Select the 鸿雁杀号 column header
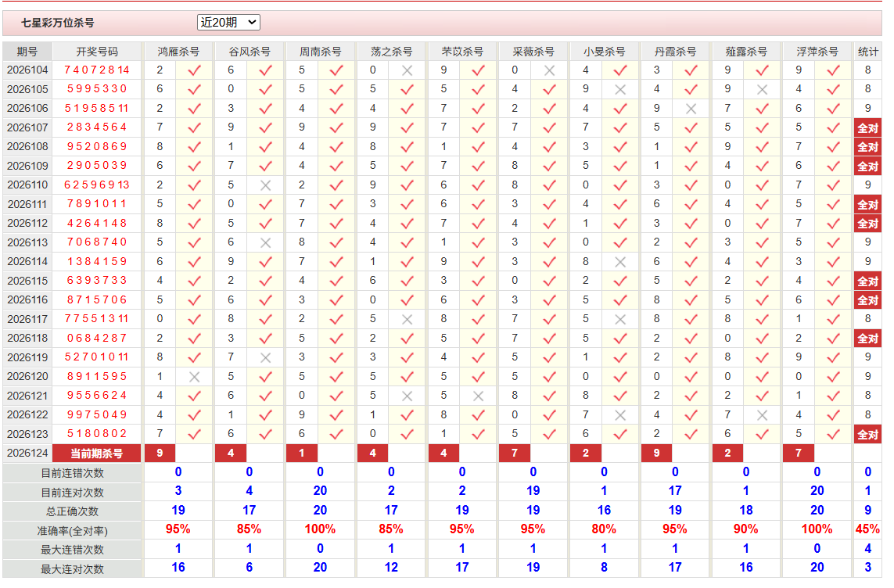This screenshot has width=894, height=588. (178, 52)
